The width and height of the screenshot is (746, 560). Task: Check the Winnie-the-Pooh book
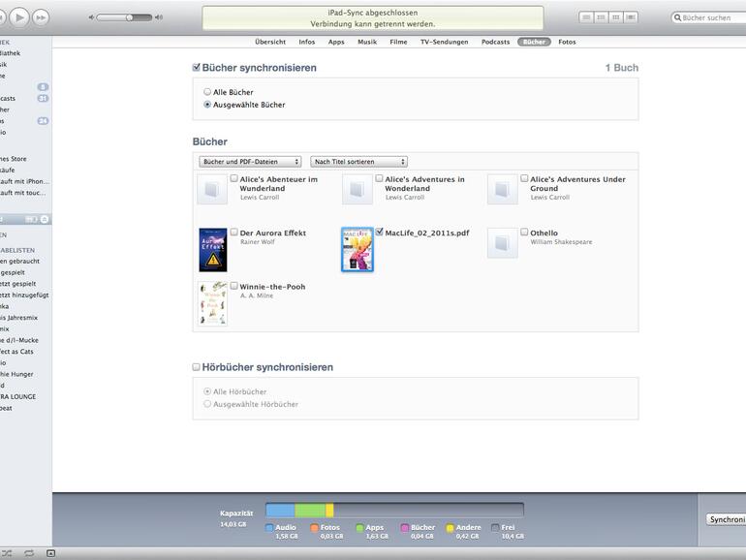234,286
